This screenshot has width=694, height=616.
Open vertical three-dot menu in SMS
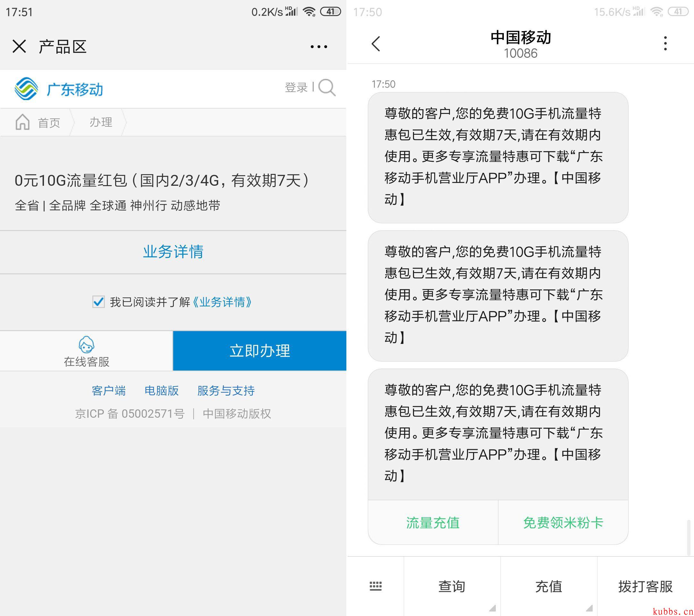point(665,43)
